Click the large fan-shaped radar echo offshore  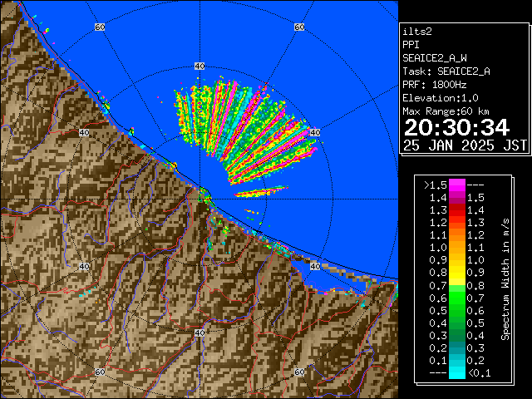click(x=244, y=131)
